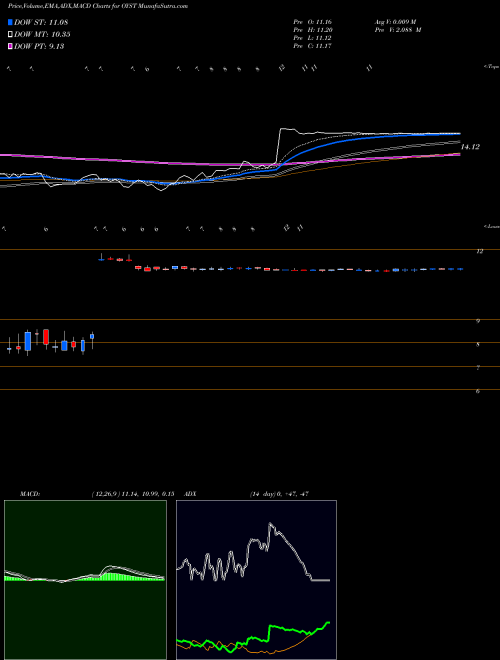Click the 'Pre C: 11.17' close value
Screen dimensions: 500x660
(313, 46)
